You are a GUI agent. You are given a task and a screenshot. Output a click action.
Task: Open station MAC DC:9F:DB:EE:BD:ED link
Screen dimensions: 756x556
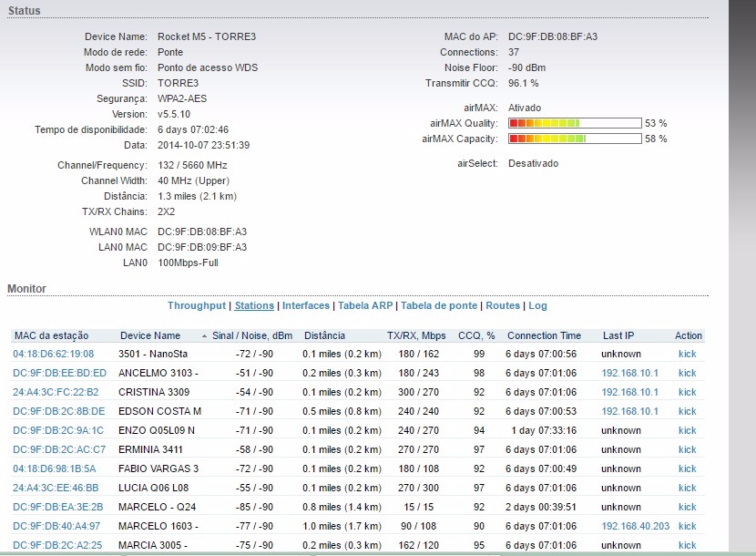click(x=59, y=373)
